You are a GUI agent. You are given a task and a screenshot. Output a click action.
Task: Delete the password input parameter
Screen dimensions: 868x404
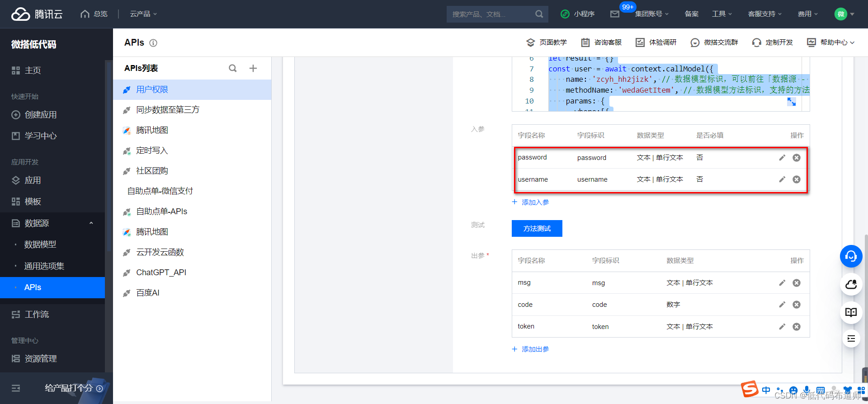pyautogui.click(x=797, y=158)
